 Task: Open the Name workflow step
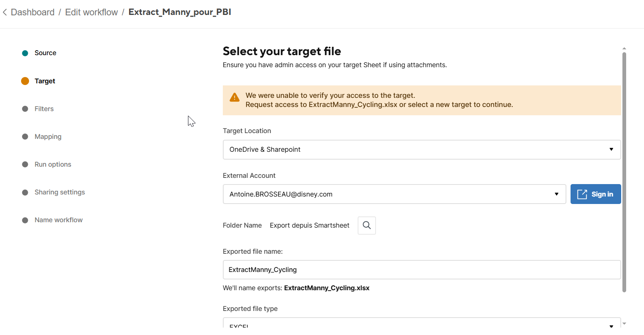(x=59, y=220)
